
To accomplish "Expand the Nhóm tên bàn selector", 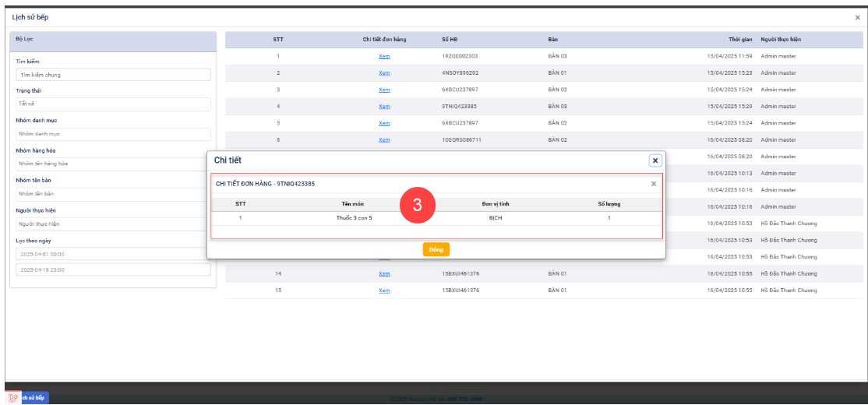I will pyautogui.click(x=113, y=193).
